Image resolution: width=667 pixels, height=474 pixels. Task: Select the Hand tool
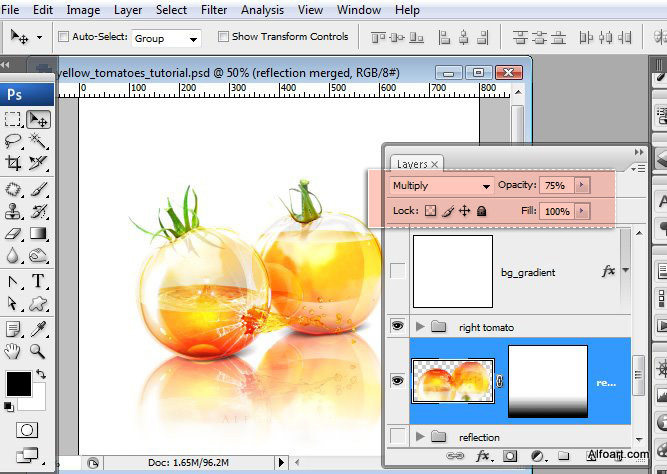(x=14, y=351)
